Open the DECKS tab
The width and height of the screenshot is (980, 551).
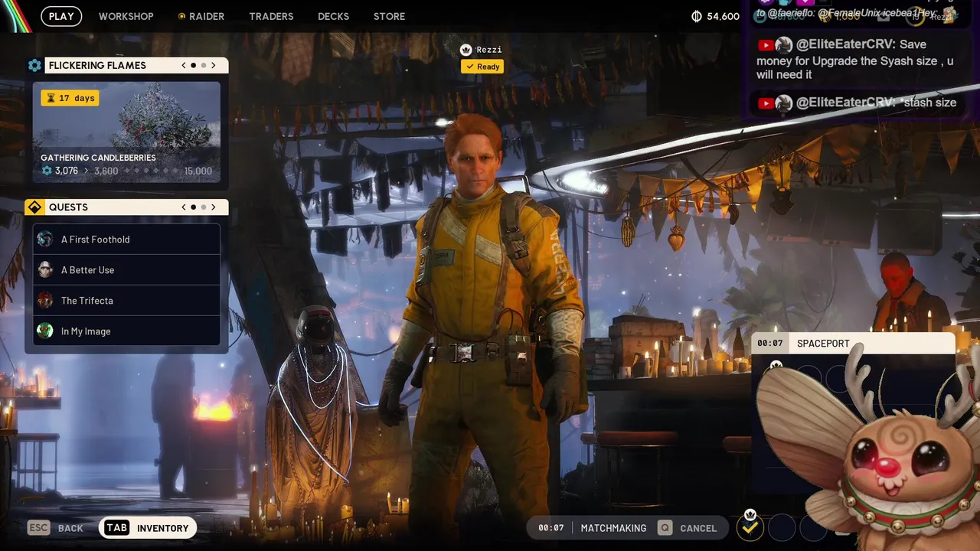pos(333,16)
